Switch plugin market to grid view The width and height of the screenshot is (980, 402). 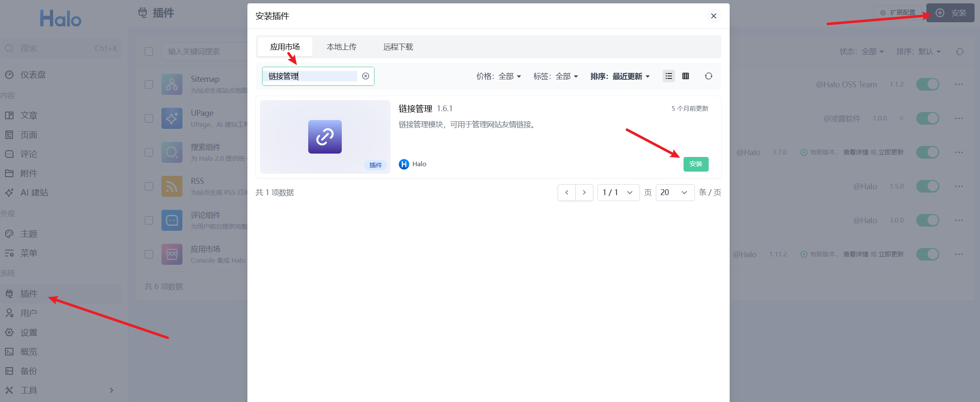coord(686,76)
